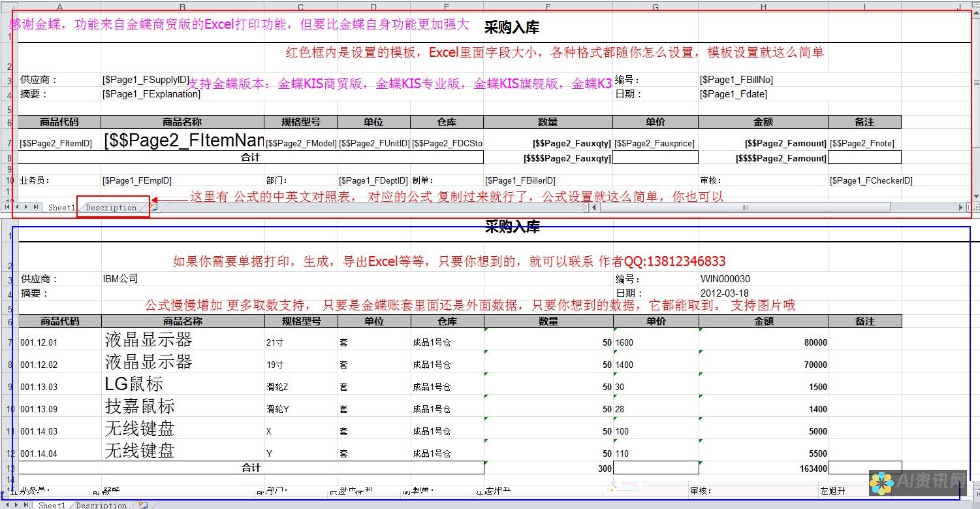
Task: Click cell [$Page1_FCheckerID]
Action: click(x=871, y=180)
